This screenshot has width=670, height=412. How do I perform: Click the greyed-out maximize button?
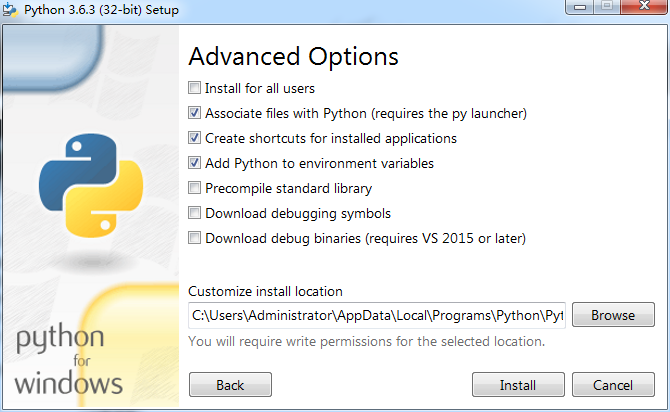607,7
